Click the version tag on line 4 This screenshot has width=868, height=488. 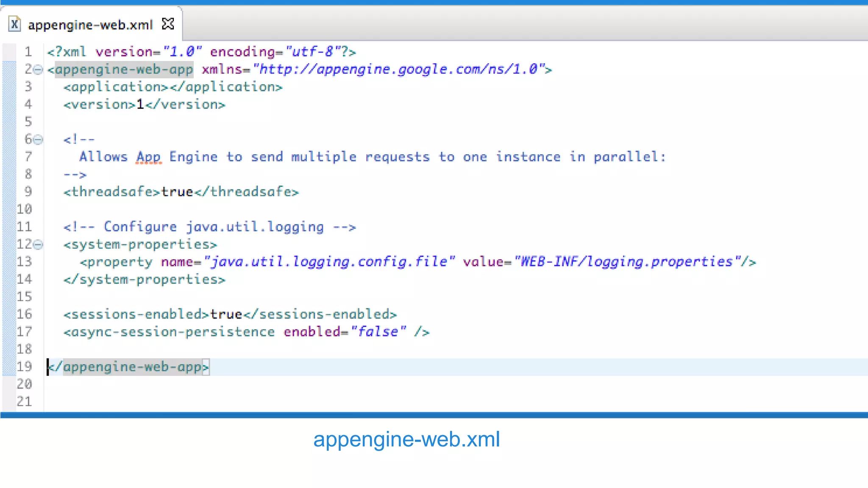145,104
